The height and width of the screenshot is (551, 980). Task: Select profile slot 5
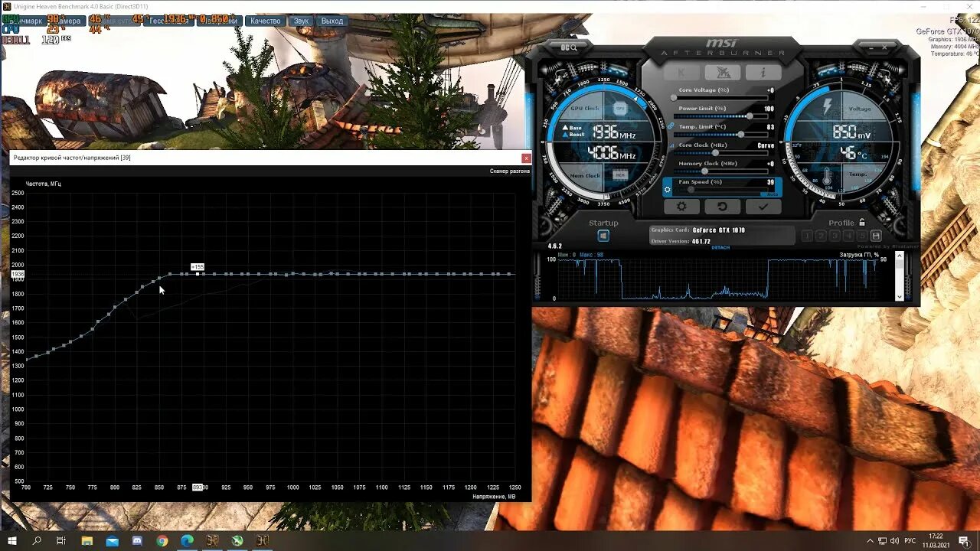[862, 236]
